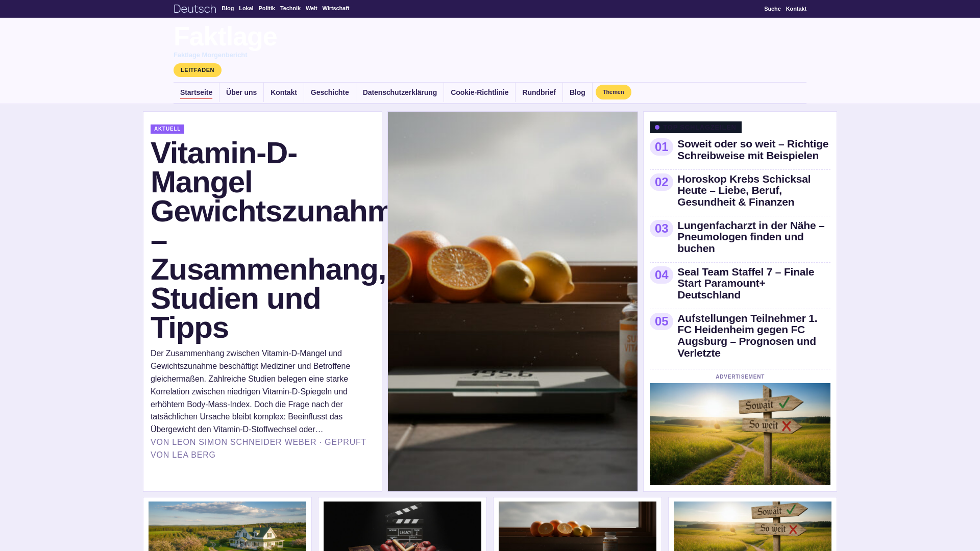
Task: Open Blog in the main navigation
Action: coord(577,93)
